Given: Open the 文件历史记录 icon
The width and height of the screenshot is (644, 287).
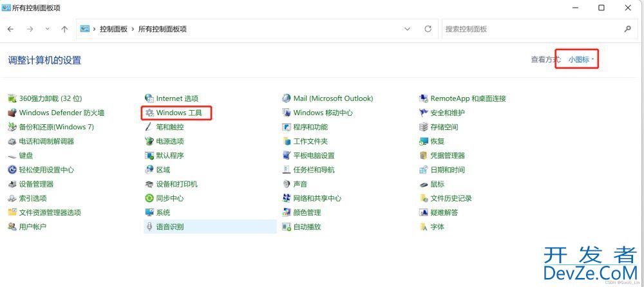Looking at the screenshot, I should coord(424,198).
